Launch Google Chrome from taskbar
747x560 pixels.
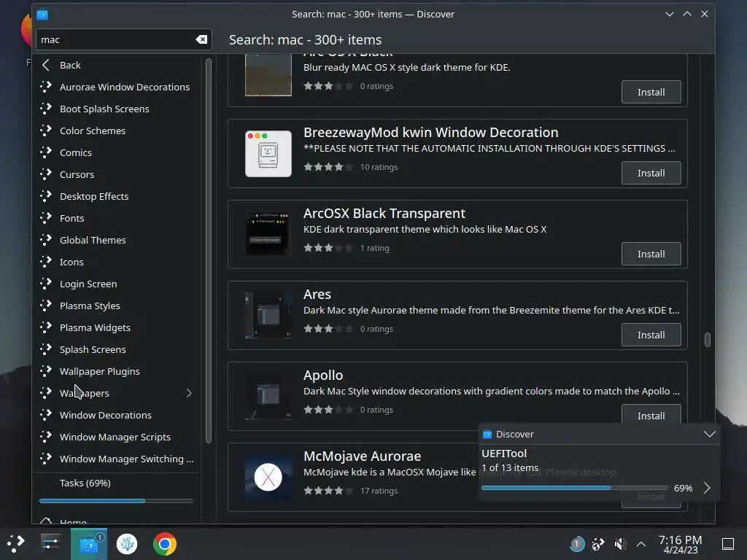tap(165, 544)
